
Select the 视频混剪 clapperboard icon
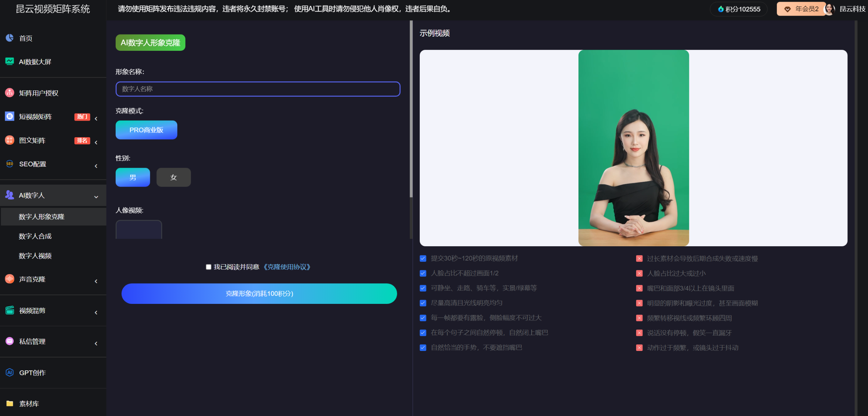(x=9, y=310)
